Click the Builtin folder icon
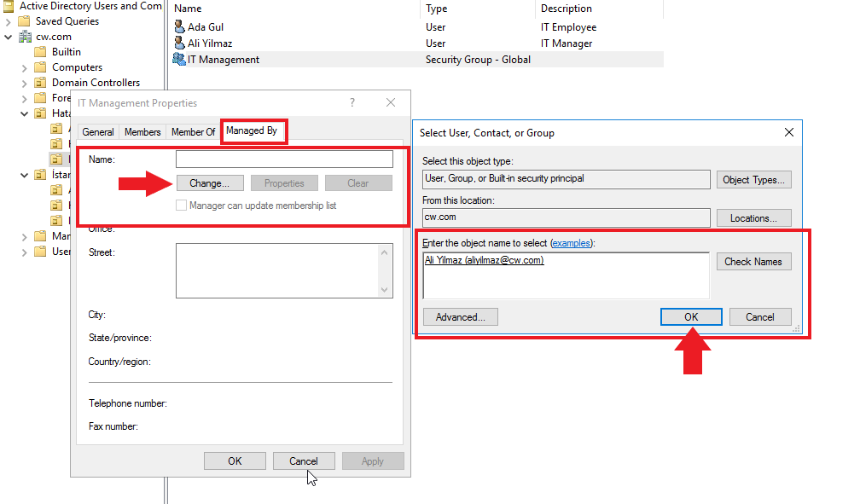This screenshot has width=860, height=504. click(40, 52)
